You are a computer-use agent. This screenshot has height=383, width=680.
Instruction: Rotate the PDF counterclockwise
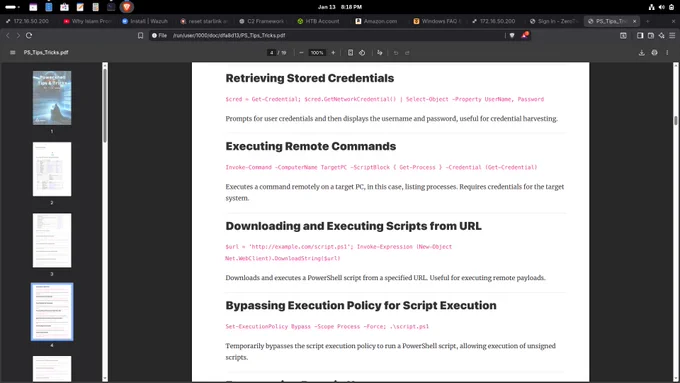(x=362, y=52)
